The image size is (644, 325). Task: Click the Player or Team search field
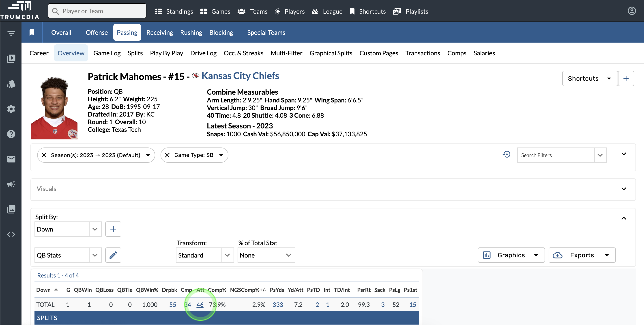pyautogui.click(x=97, y=11)
